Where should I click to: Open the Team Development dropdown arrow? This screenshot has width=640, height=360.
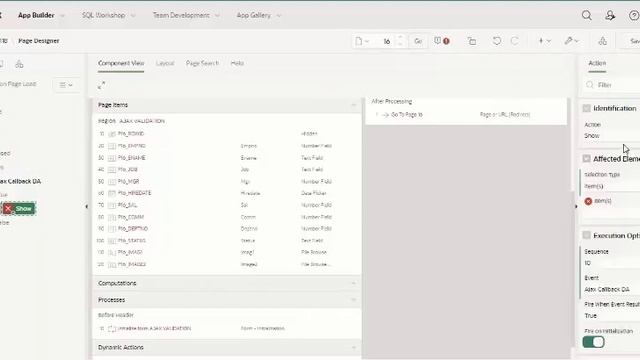click(217, 16)
